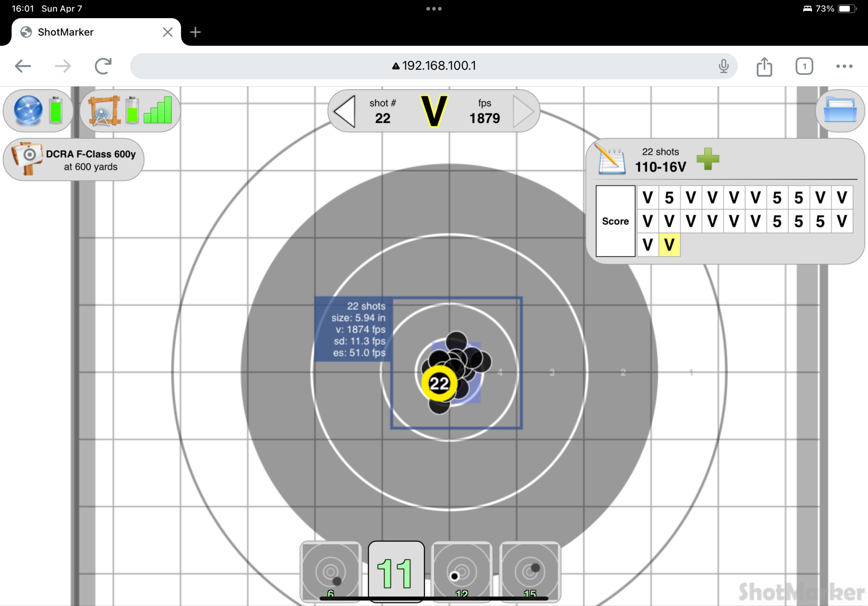Image resolution: width=868 pixels, height=606 pixels.
Task: Open target thumbnail number 12
Action: (x=462, y=572)
